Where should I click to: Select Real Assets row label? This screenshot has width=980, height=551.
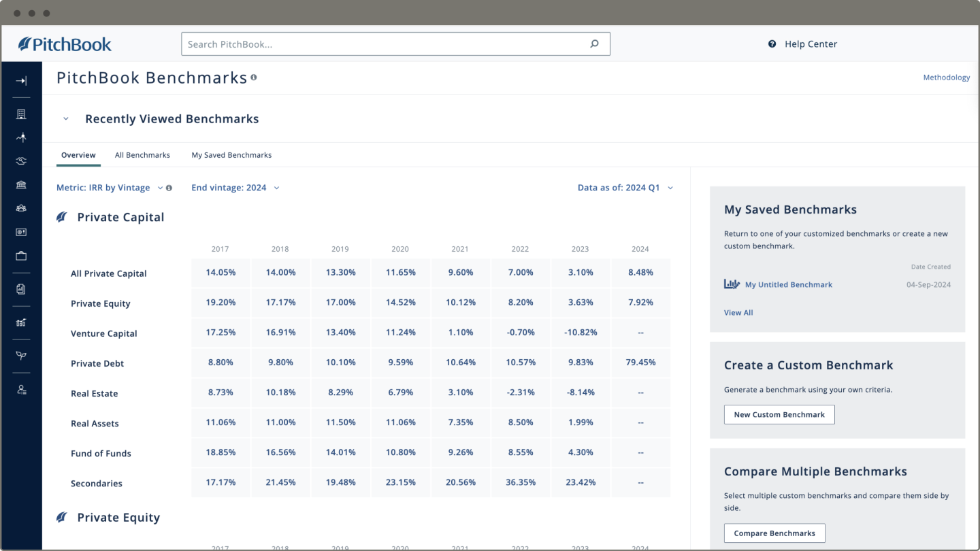95,423
